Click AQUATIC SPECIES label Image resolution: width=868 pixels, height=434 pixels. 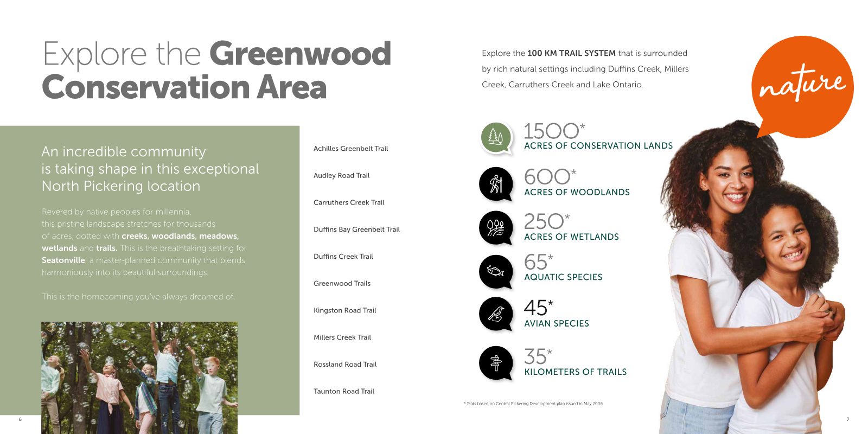(563, 277)
